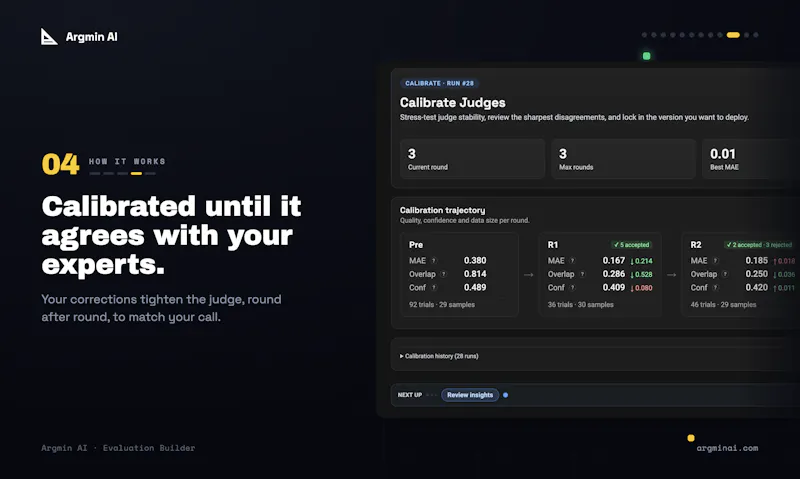Click the Calibrate Judges heading
Screen dimensions: 800x479
click(453, 103)
